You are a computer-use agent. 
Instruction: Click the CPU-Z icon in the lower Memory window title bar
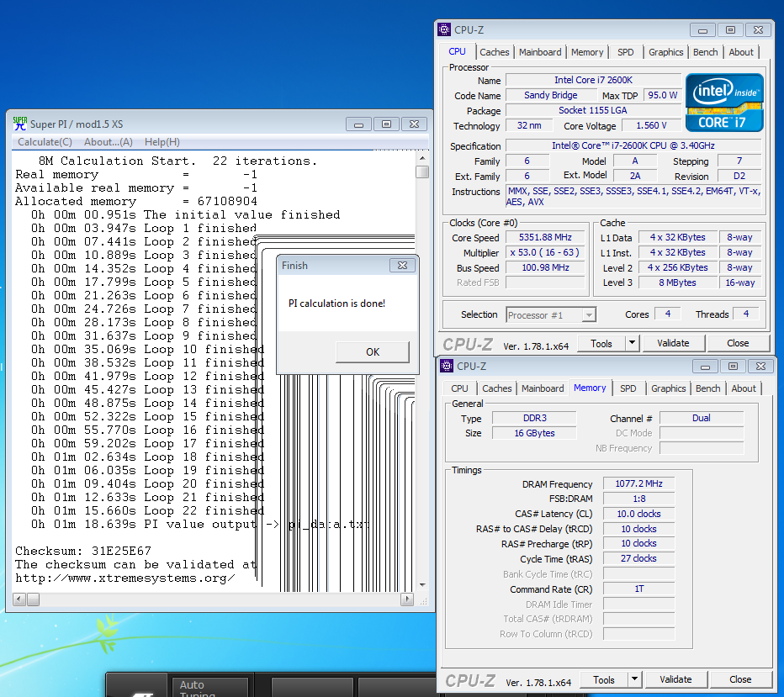point(447,366)
